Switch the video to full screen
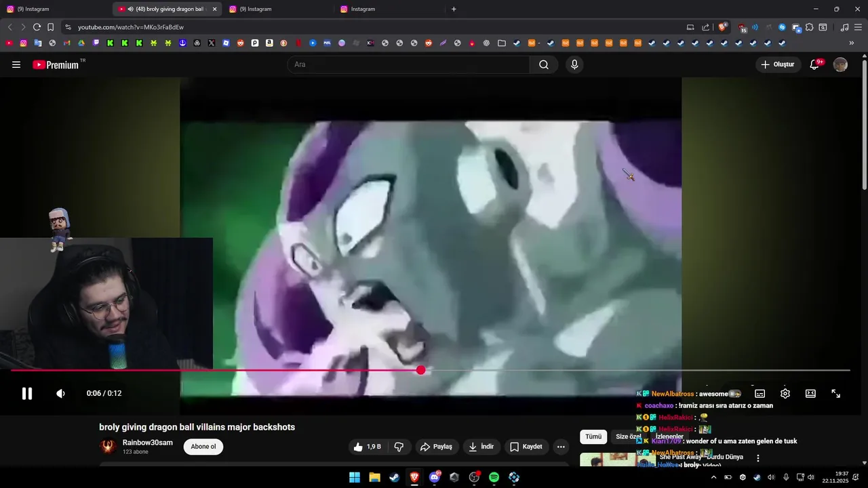 point(836,393)
